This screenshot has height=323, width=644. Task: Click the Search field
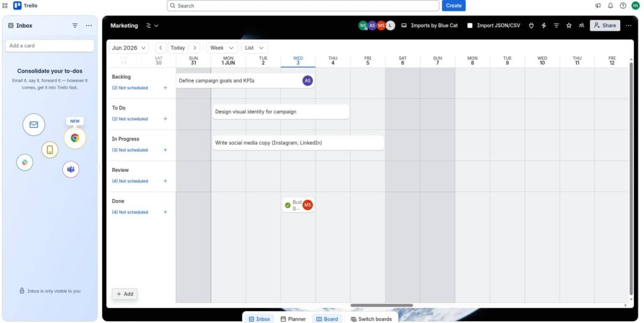(303, 6)
